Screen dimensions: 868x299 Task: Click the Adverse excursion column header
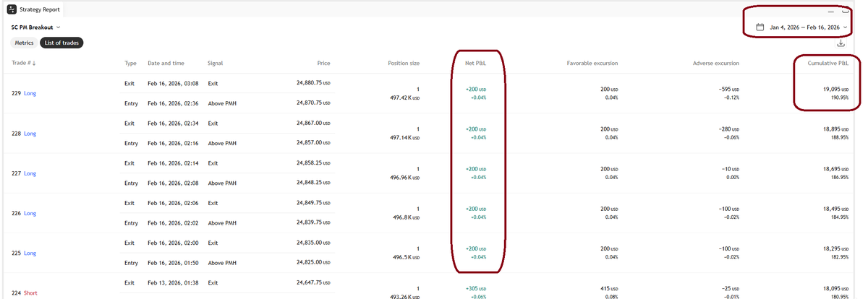(x=715, y=63)
